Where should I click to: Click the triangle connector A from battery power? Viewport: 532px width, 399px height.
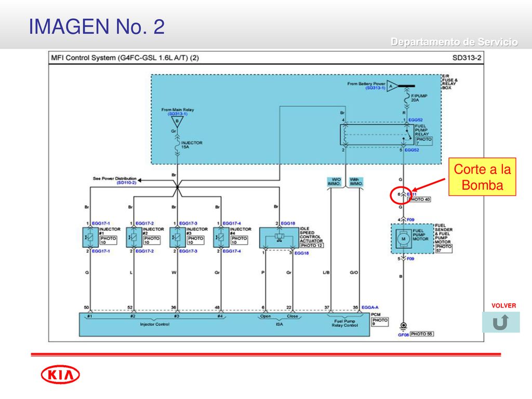pos(392,86)
